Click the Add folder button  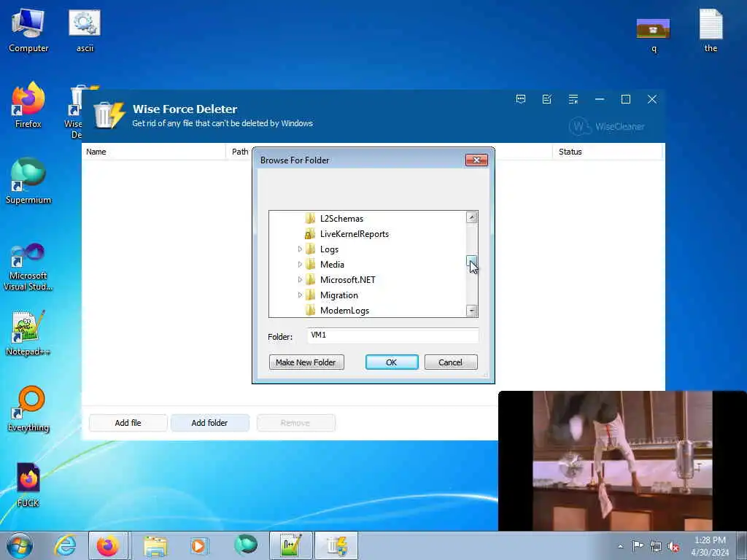[209, 423]
